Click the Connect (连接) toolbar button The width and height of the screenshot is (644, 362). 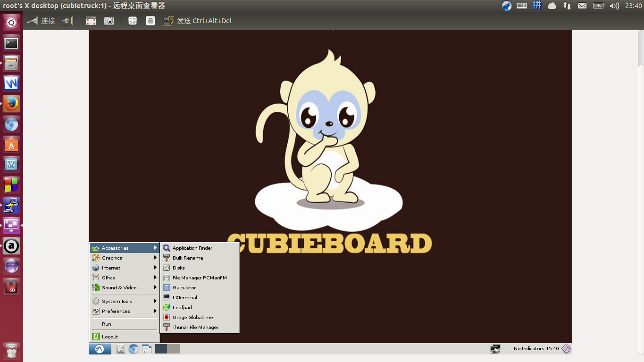coord(42,21)
